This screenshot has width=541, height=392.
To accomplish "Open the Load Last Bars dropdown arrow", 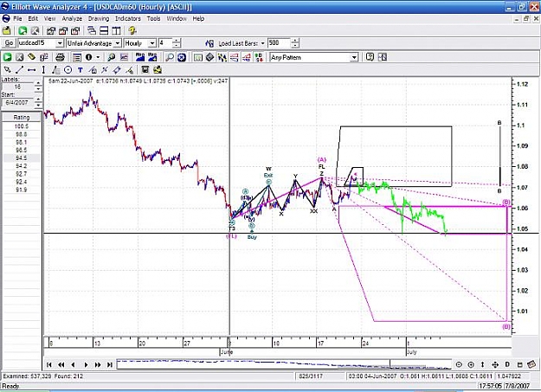I will coord(262,43).
